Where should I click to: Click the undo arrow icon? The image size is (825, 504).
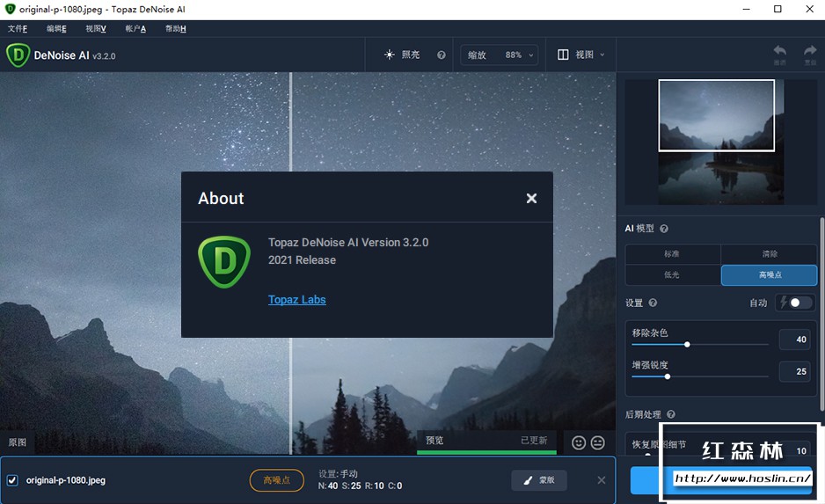coord(780,51)
